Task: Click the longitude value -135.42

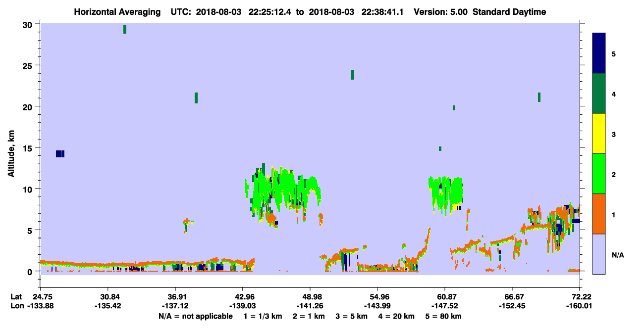Action: click(107, 306)
